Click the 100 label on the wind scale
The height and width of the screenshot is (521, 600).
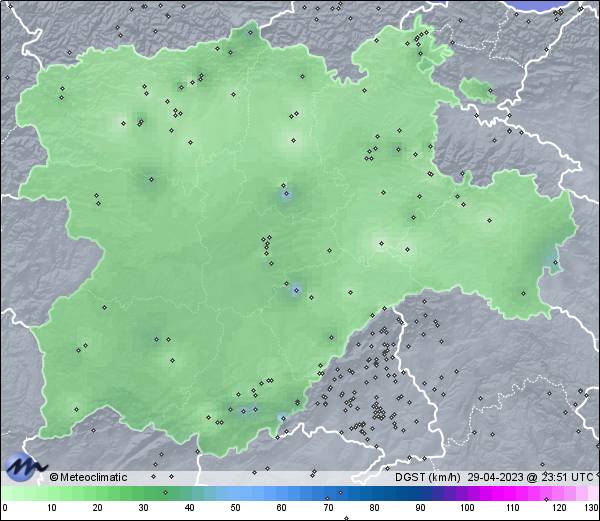[467, 508]
